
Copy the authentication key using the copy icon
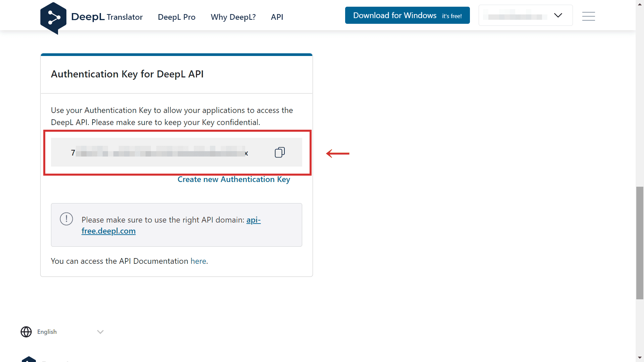[280, 152]
